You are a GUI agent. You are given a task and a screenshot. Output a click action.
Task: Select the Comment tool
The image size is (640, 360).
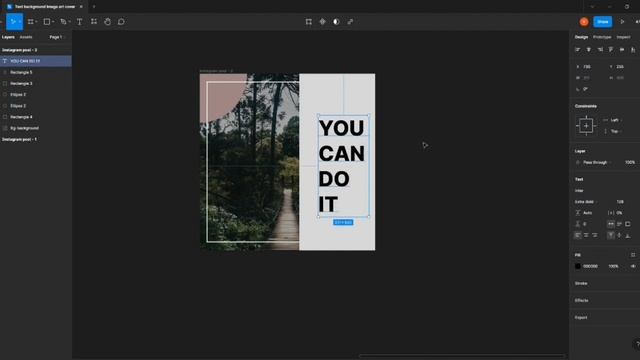click(x=121, y=22)
